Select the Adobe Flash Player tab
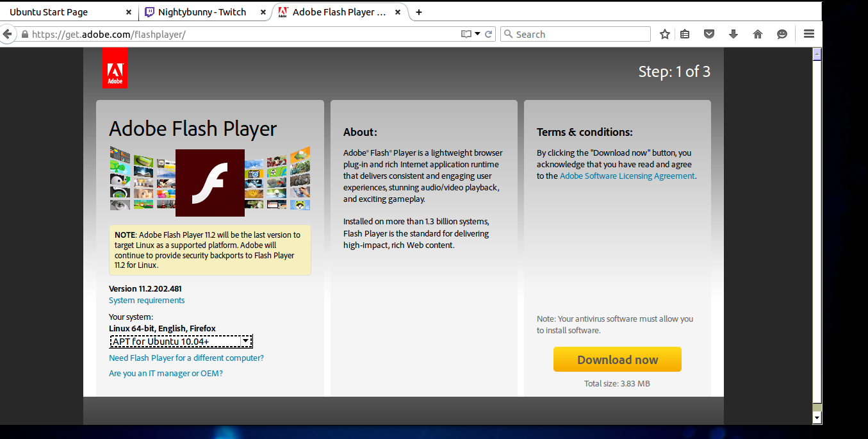Screen dimensions: 868x439 (x=338, y=12)
